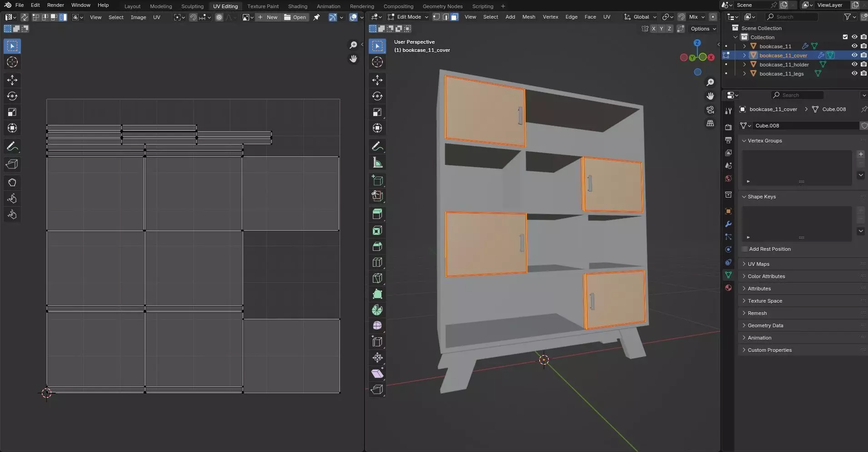This screenshot has height=452, width=868.
Task: Switch to perspective/orthographic grid icon in viewport
Action: tap(710, 123)
